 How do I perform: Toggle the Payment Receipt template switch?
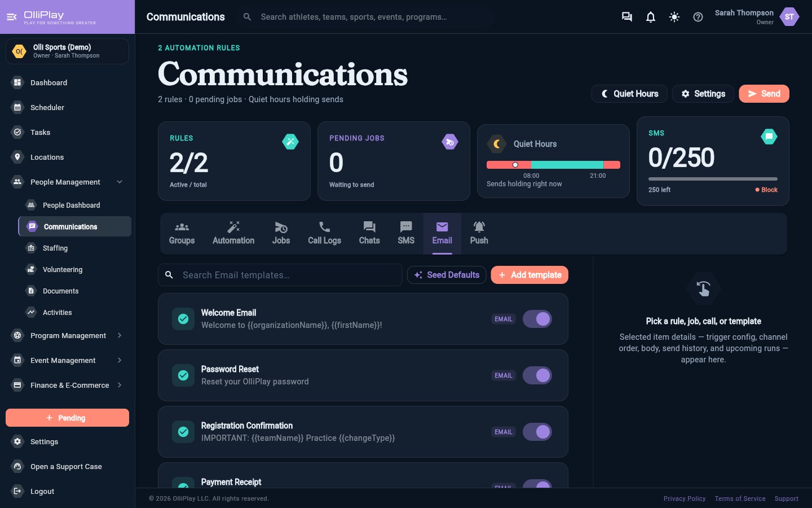pyautogui.click(x=537, y=484)
